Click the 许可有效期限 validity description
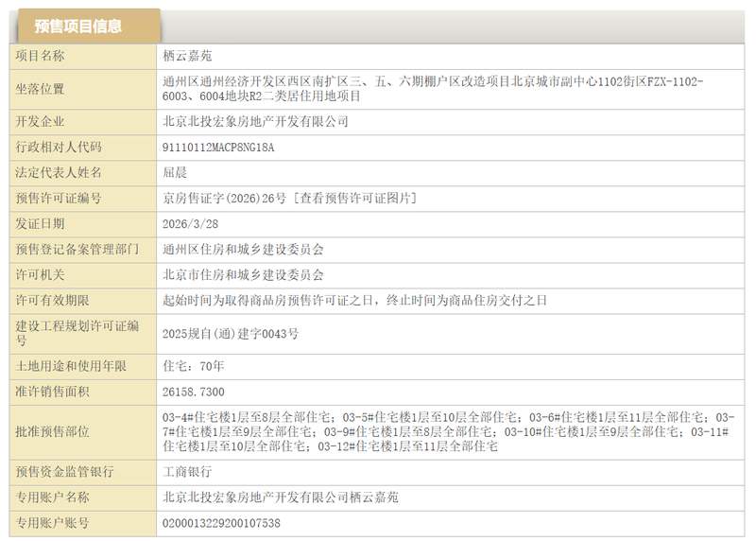Viewport: 756px width, 541px height. point(354,300)
